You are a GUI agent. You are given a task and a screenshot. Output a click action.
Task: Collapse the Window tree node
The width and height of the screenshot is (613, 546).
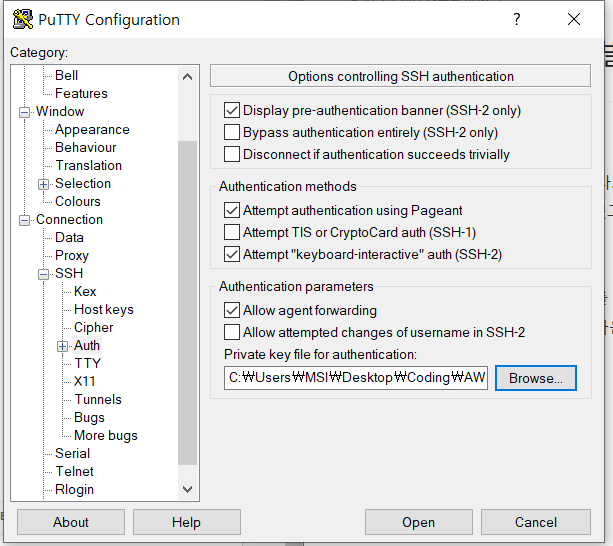pos(24,113)
